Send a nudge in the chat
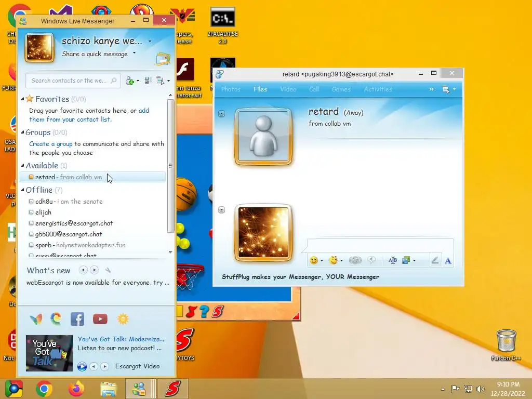 click(355, 260)
